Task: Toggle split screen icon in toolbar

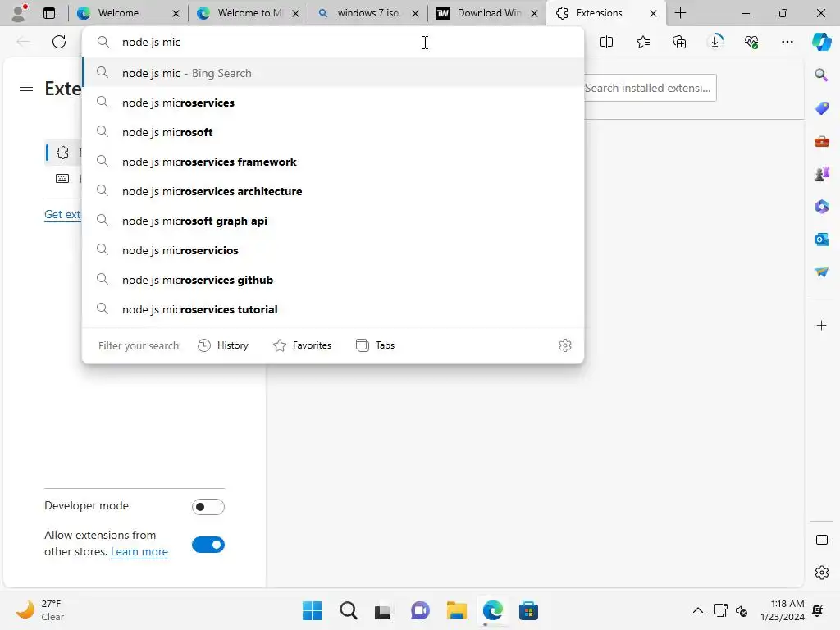Action: pyautogui.click(x=606, y=42)
